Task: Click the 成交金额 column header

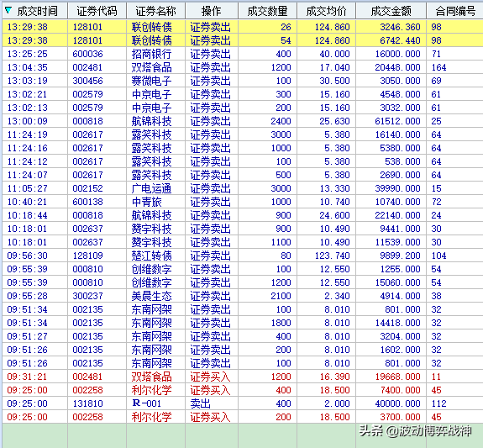Action: tap(391, 11)
